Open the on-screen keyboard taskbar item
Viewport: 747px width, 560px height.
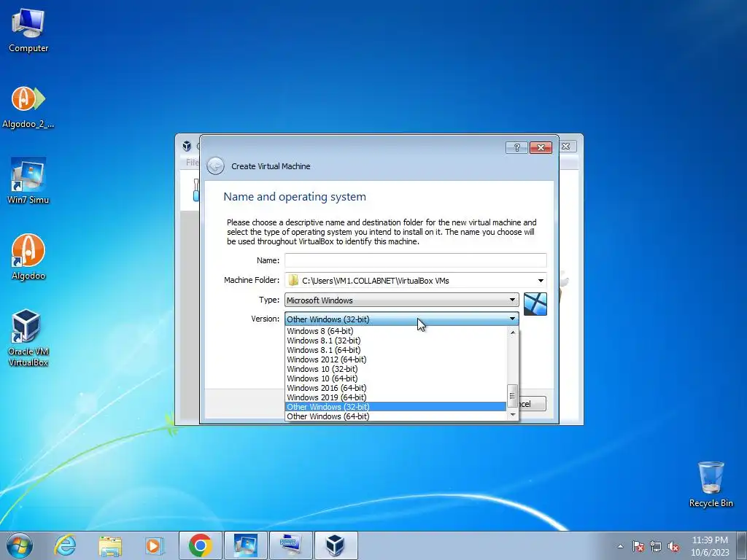coord(290,545)
